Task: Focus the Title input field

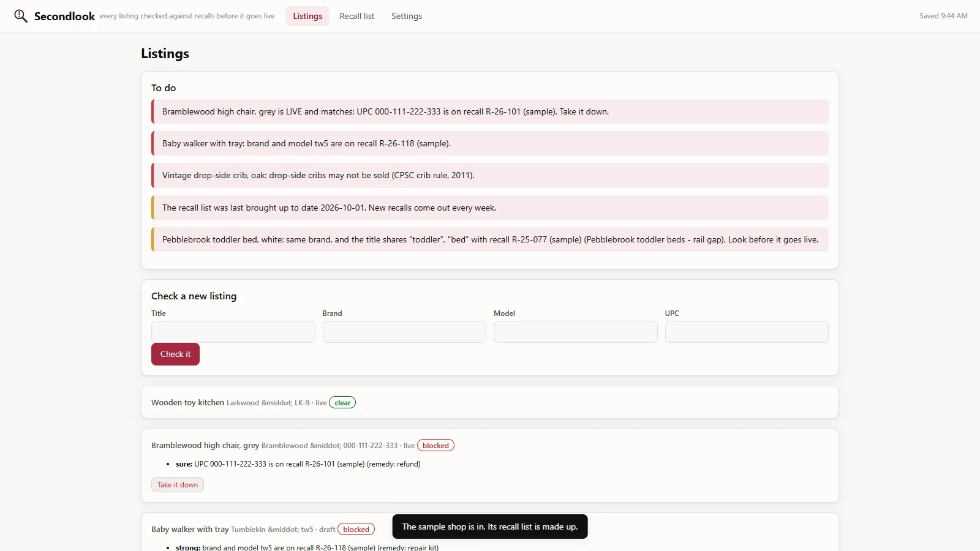Action: (233, 332)
